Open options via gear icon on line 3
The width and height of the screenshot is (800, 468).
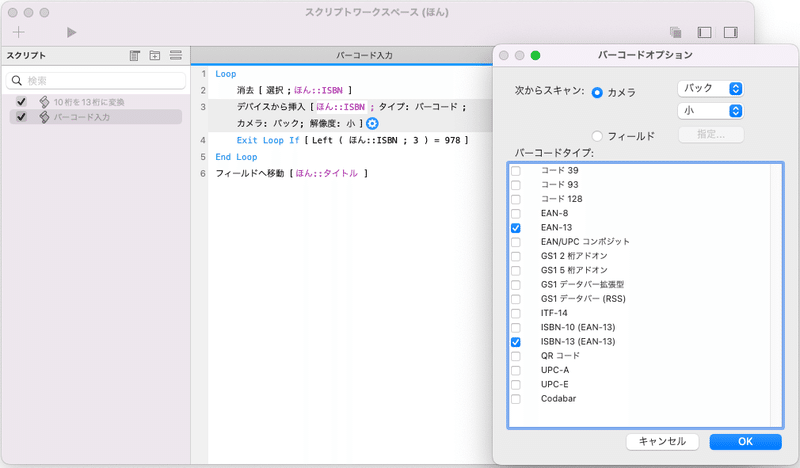pos(372,124)
